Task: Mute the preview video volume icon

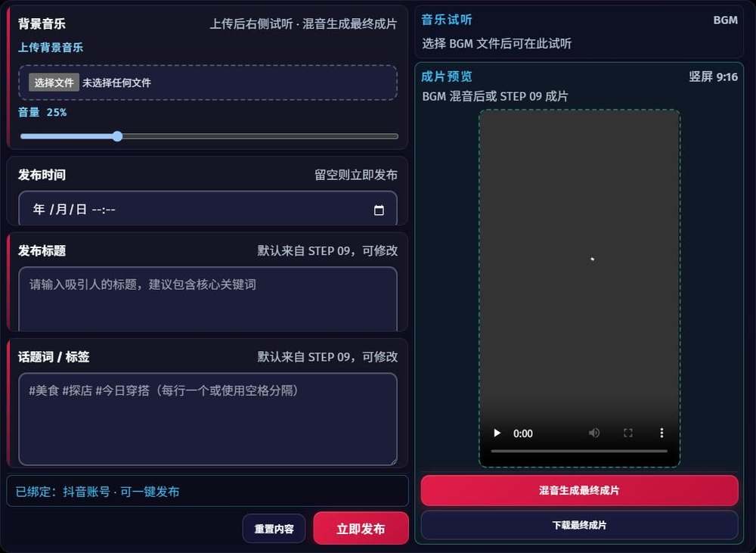Action: coord(594,433)
